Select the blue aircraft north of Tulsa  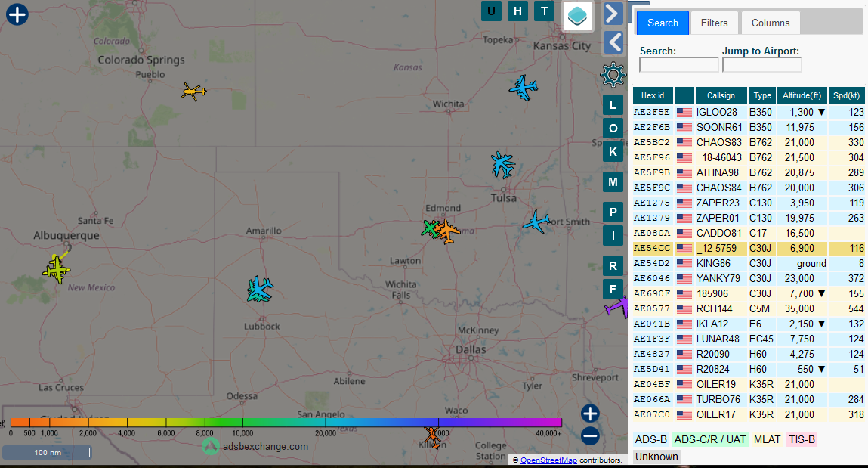pyautogui.click(x=502, y=165)
